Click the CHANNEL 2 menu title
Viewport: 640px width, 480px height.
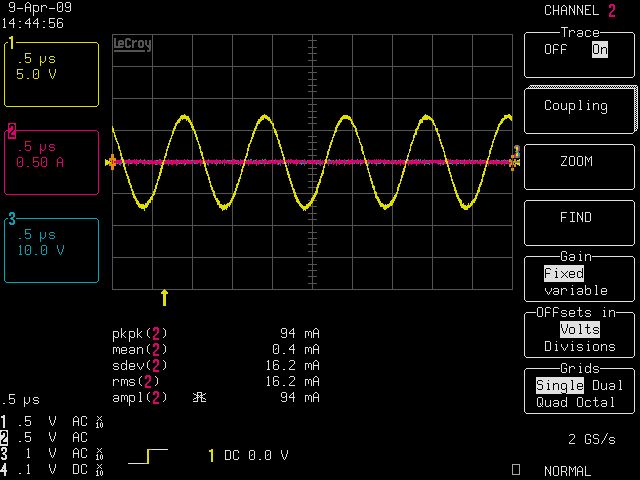(580, 11)
